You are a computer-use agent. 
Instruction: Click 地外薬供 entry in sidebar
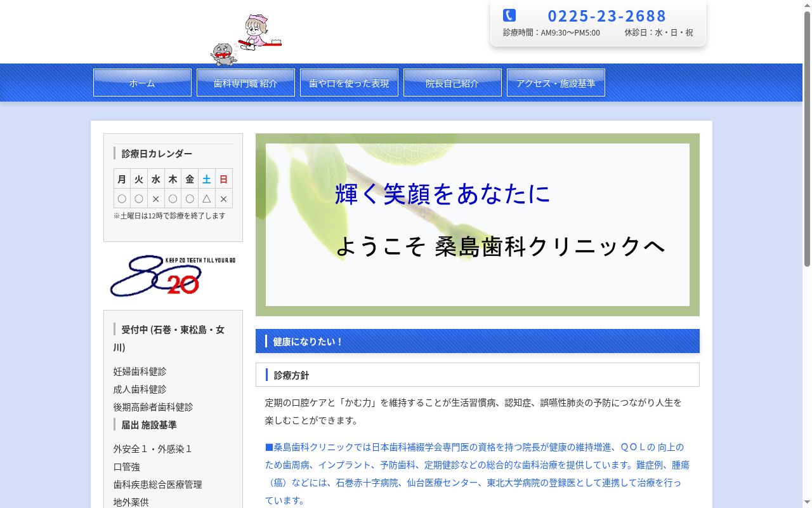[x=131, y=502]
